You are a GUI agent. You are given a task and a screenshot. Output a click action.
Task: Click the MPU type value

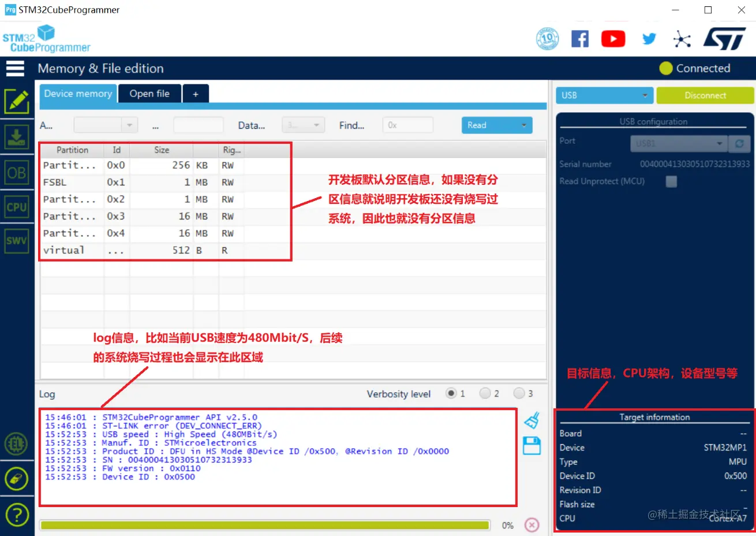[x=738, y=462]
